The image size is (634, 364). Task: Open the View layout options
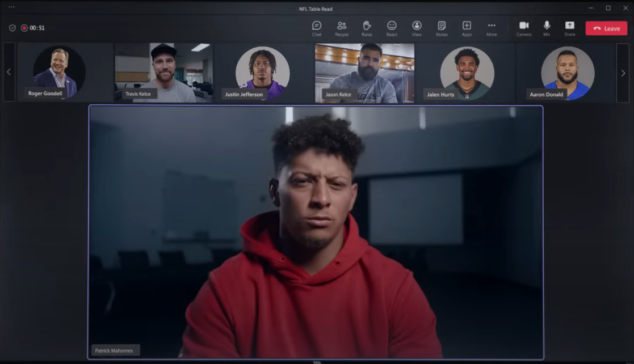point(417,27)
